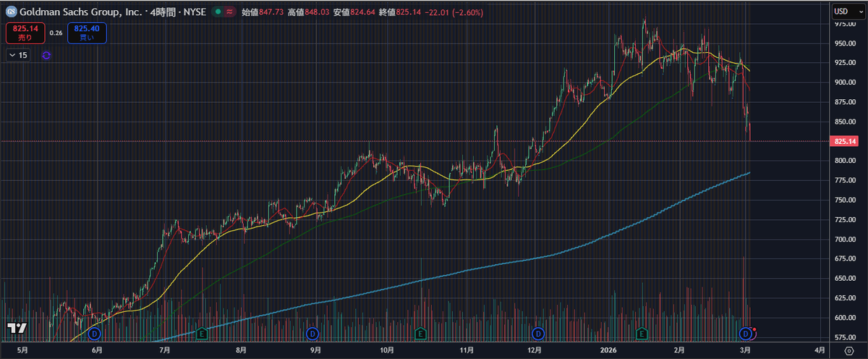Screen dimensions: 868x359
Task: Click the TradingView logo in chart corner
Action: pos(17,328)
